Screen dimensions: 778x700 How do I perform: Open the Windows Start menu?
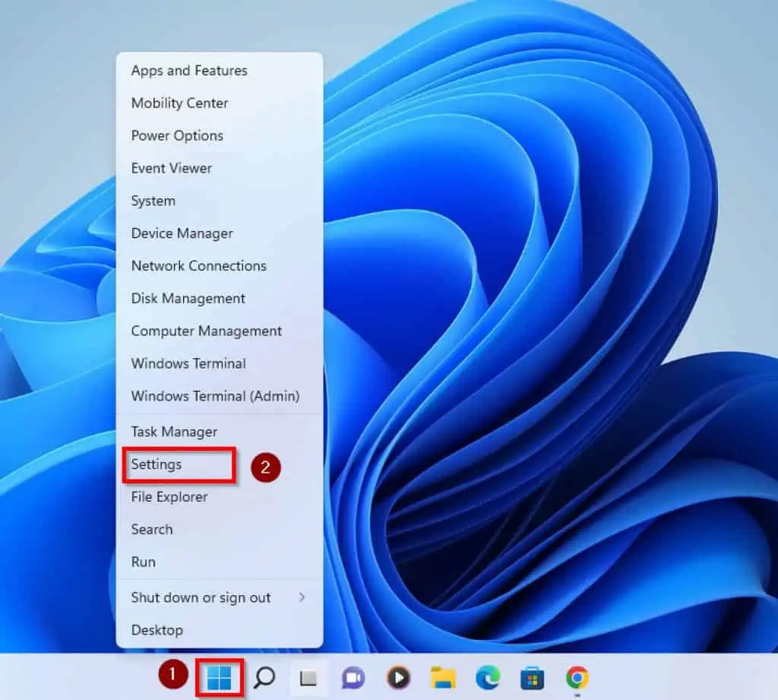click(219, 677)
